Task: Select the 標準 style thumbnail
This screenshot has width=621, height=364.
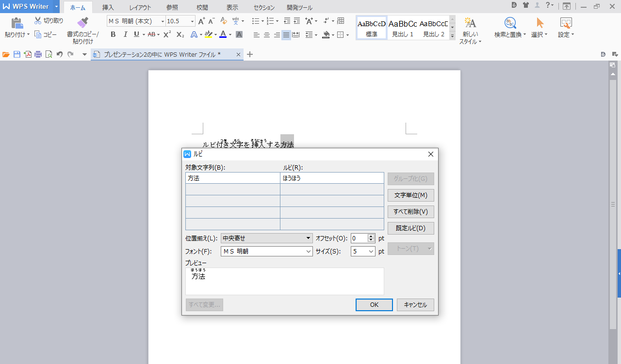Action: point(372,28)
